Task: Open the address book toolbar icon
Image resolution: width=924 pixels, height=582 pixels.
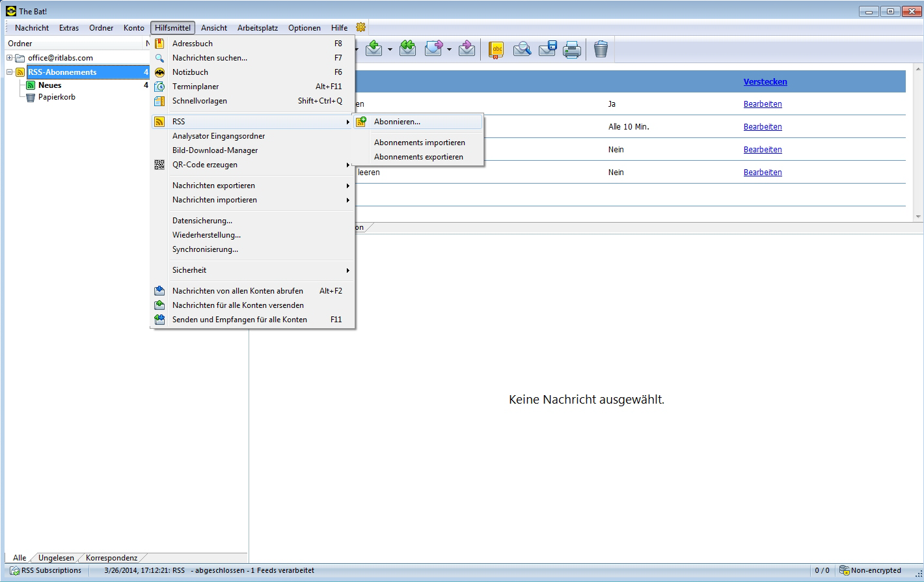Action: [496, 49]
